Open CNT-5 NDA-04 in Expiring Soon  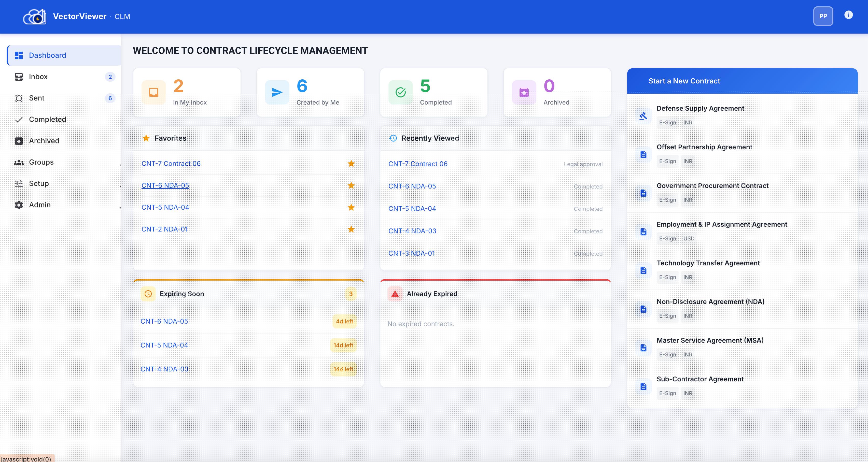click(x=164, y=345)
